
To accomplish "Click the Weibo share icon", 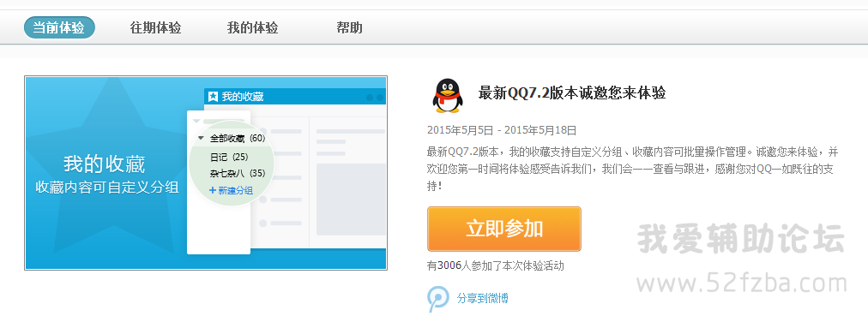I will (438, 299).
